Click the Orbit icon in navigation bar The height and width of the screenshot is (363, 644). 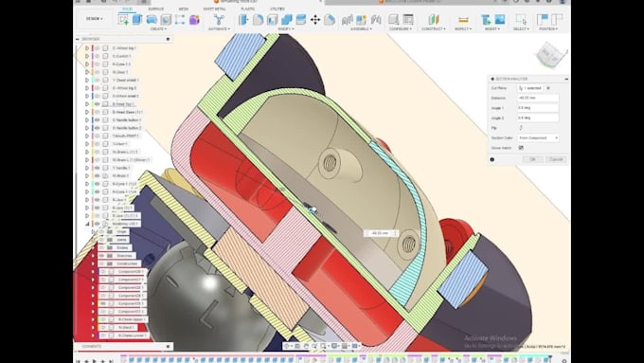pos(287,346)
